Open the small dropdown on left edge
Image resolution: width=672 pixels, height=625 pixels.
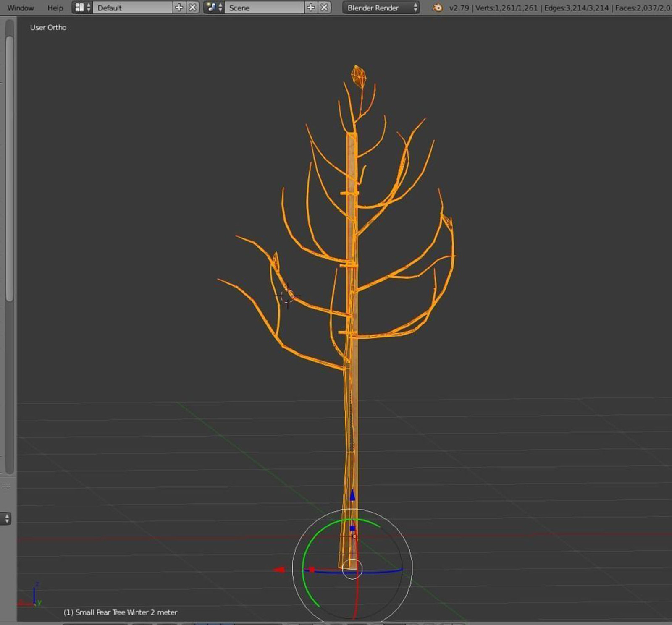[6, 519]
